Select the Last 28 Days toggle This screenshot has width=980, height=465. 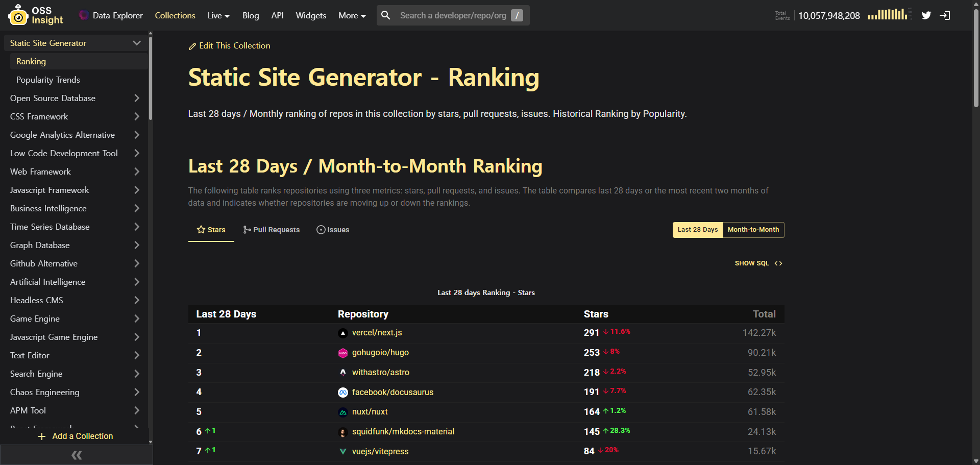pos(697,230)
